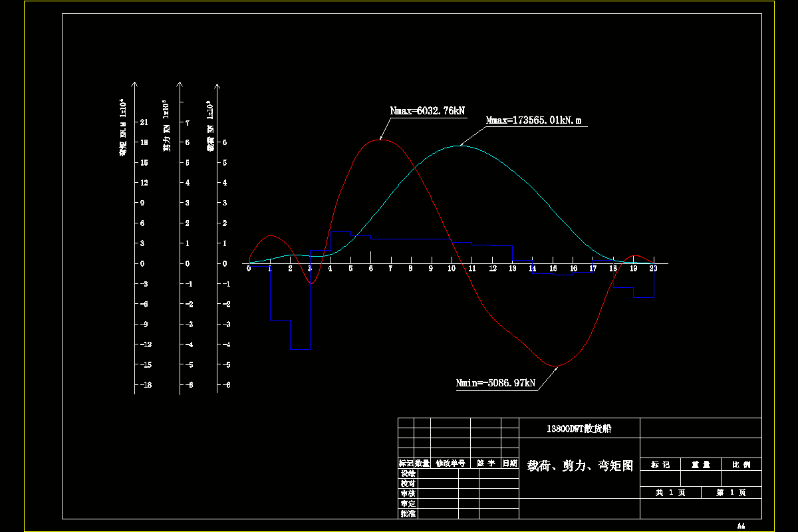
Task: Click the 标记 cell beside 重量
Action: [660, 465]
